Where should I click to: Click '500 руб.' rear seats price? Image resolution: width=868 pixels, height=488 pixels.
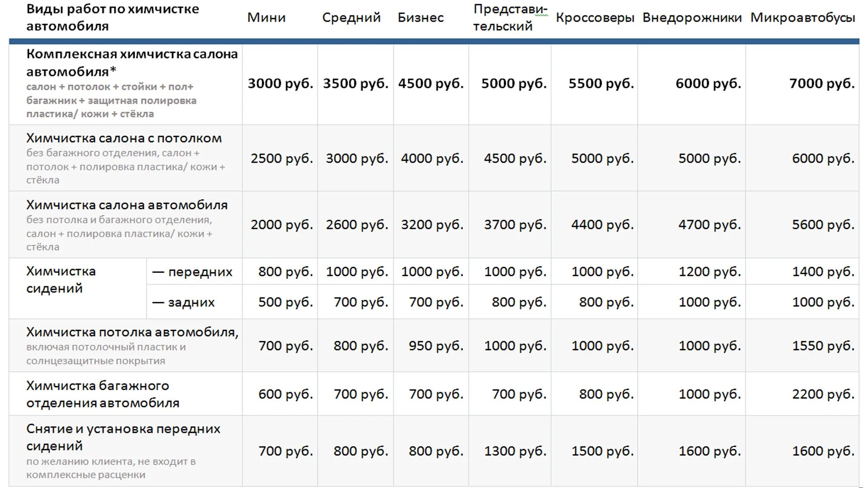click(x=286, y=302)
